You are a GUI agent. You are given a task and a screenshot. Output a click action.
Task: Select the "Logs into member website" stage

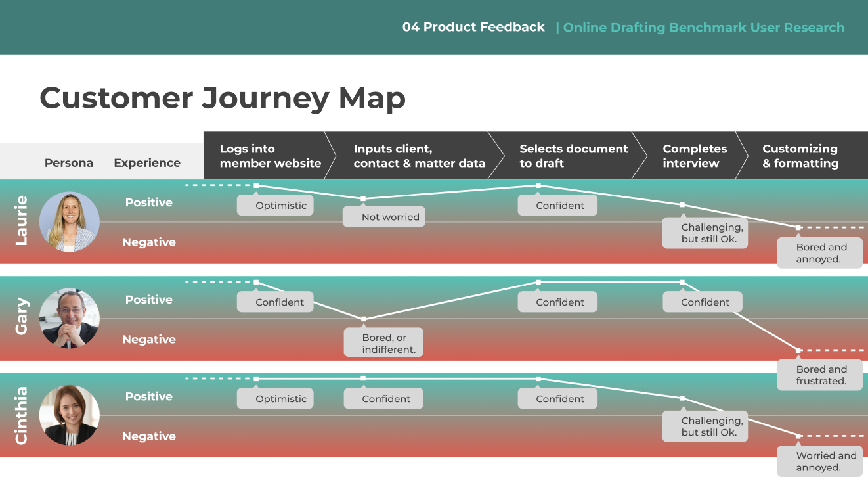coord(270,156)
